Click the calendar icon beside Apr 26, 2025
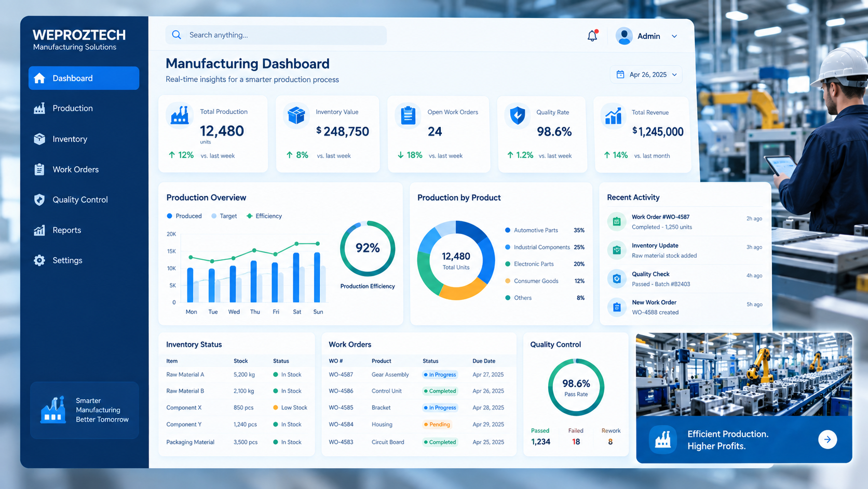 point(620,74)
